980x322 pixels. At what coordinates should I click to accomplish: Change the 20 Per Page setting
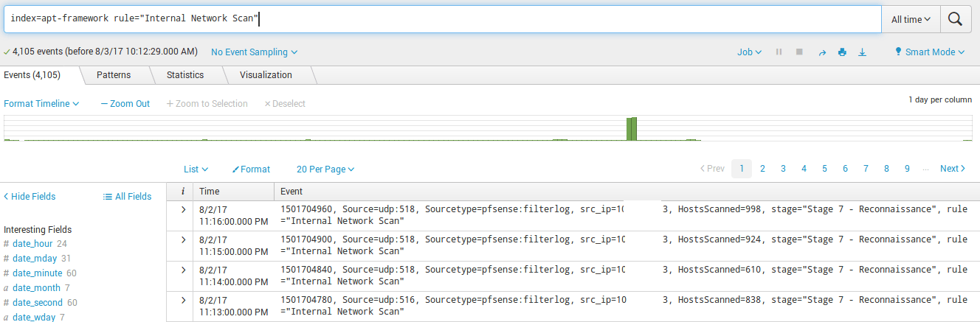pyautogui.click(x=325, y=169)
